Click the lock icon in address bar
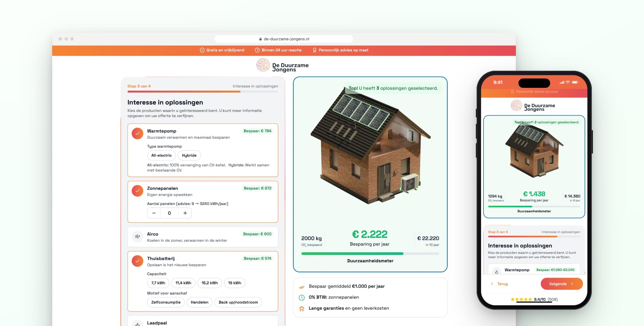The width and height of the screenshot is (644, 326). coord(260,39)
